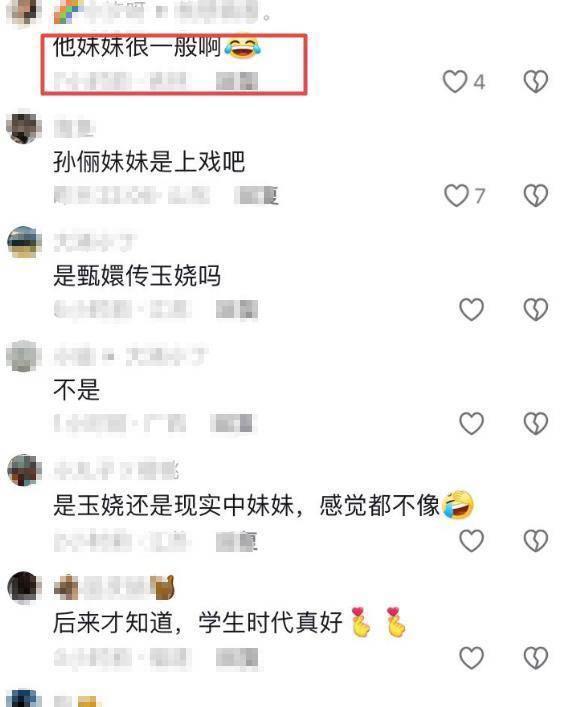Like the comment 他妹妹很一般啊
This screenshot has width=580, height=707.
pyautogui.click(x=455, y=82)
